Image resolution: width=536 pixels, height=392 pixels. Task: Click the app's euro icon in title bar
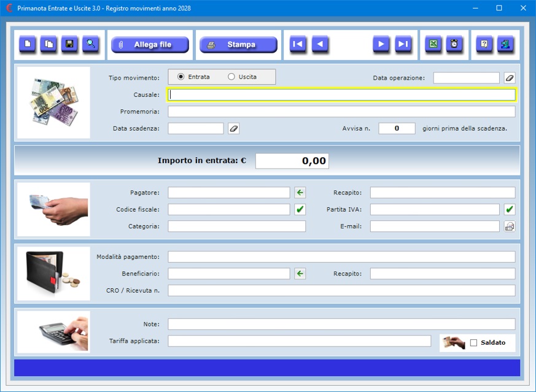click(9, 8)
